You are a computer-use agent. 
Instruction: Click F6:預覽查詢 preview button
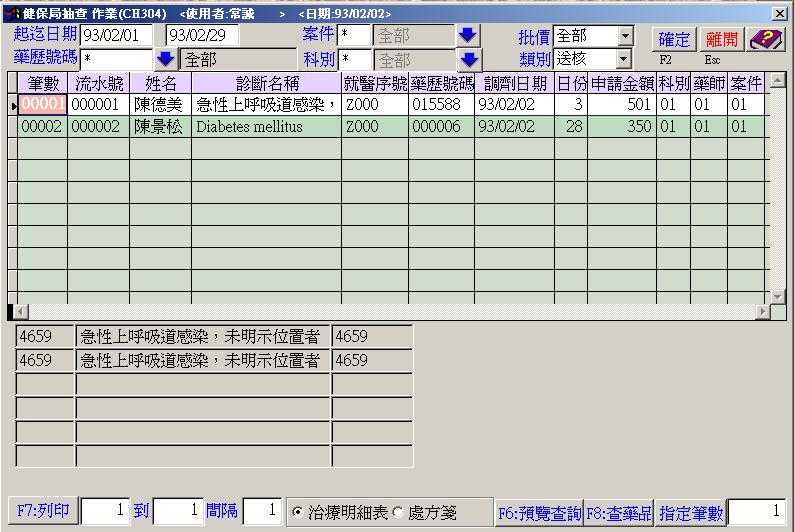(x=539, y=513)
